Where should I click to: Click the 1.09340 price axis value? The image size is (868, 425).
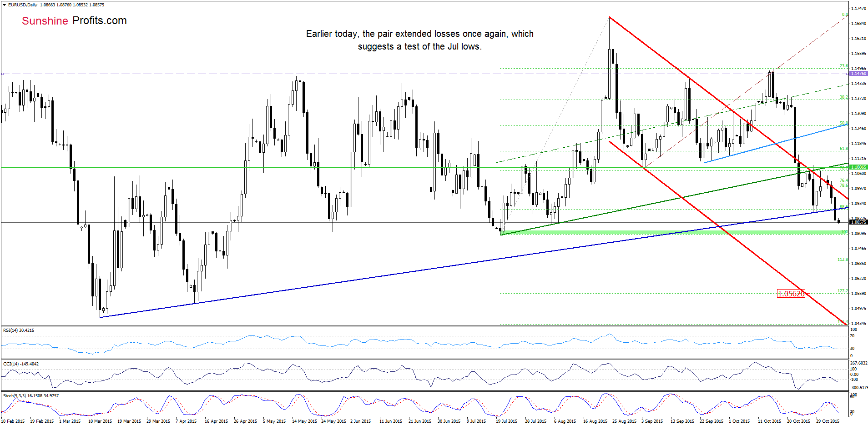pyautogui.click(x=858, y=204)
